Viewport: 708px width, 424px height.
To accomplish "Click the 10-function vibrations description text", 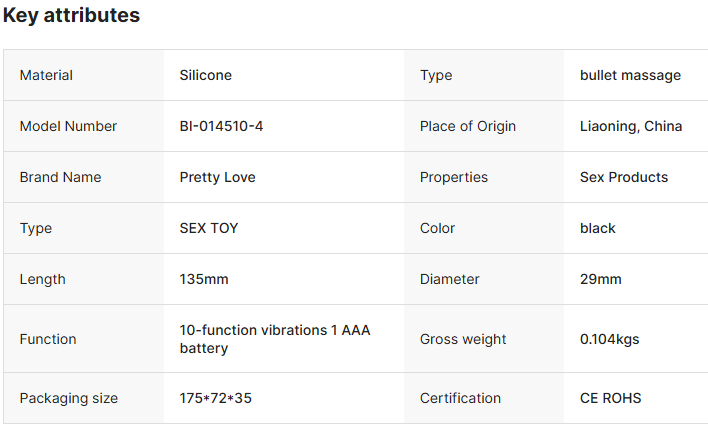I will click(275, 339).
